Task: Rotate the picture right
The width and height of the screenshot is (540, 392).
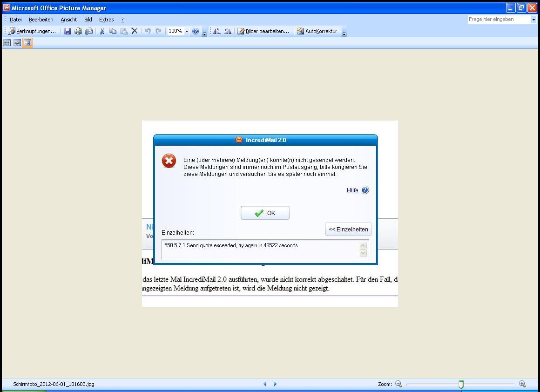Action: click(x=228, y=31)
